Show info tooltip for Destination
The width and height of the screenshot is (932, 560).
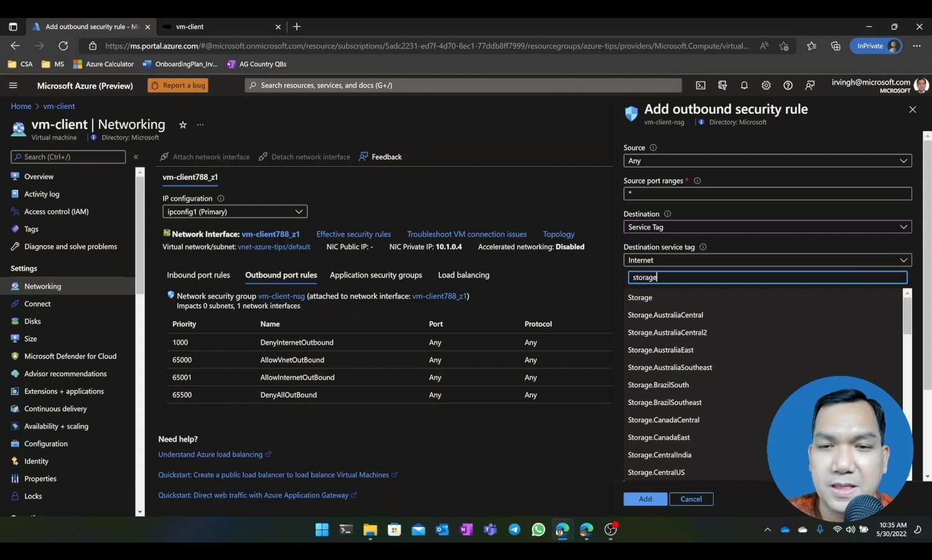tap(668, 213)
